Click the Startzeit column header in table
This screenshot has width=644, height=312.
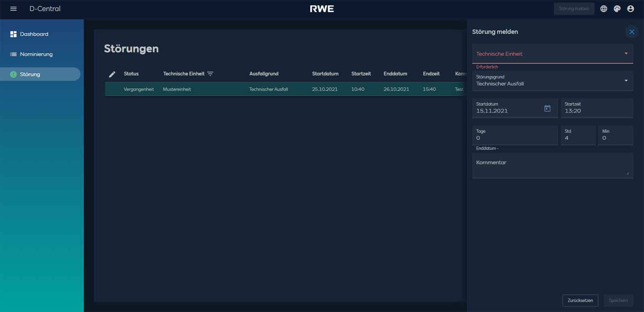pos(361,74)
